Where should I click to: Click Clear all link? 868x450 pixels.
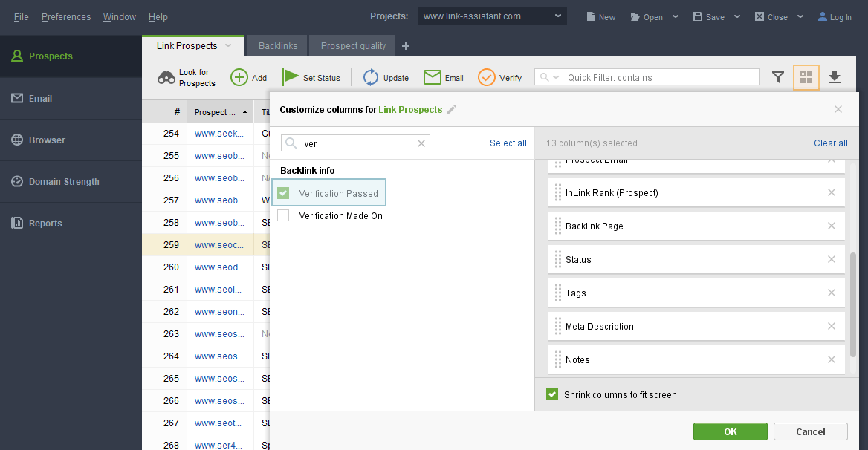click(830, 143)
